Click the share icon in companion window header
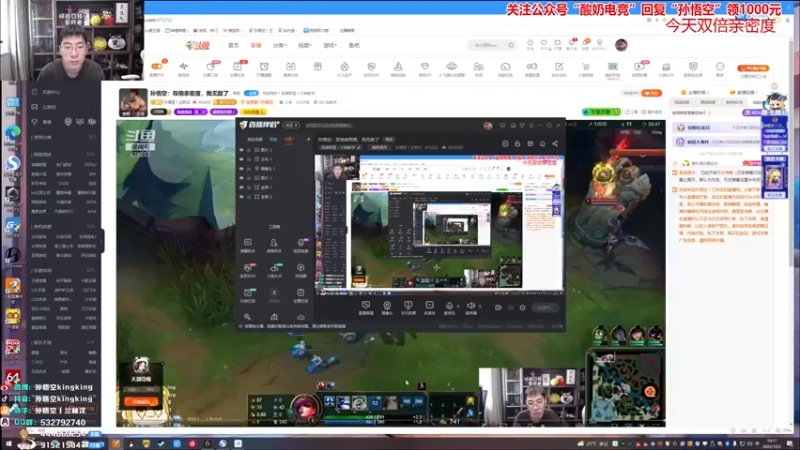 [555, 144]
